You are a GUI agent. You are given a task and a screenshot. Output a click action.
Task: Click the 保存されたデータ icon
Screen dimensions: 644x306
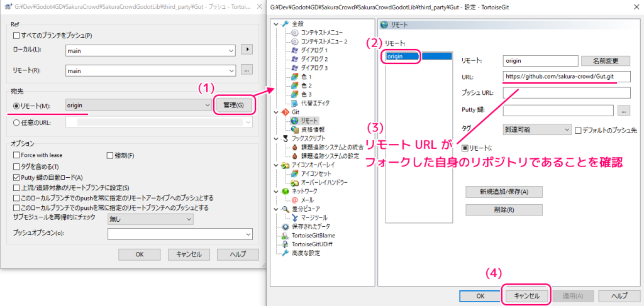[x=286, y=226]
